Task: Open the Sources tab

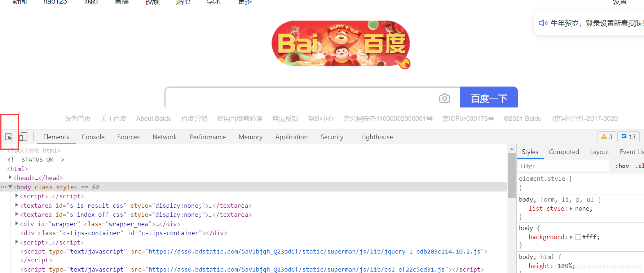Action: click(128, 137)
